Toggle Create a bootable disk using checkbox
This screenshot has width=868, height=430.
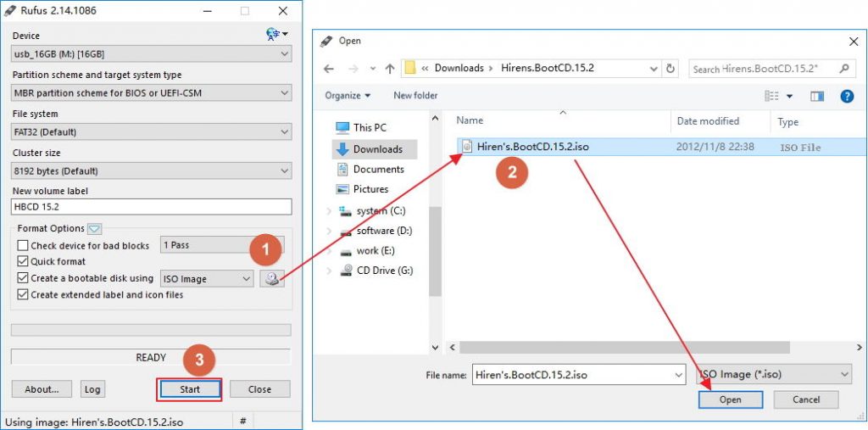(23, 277)
